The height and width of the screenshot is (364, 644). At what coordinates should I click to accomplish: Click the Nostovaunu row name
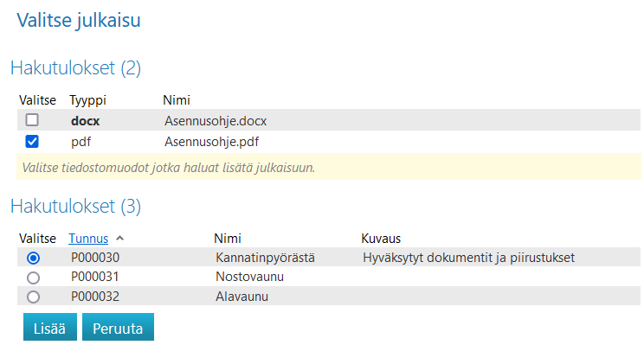point(250,277)
